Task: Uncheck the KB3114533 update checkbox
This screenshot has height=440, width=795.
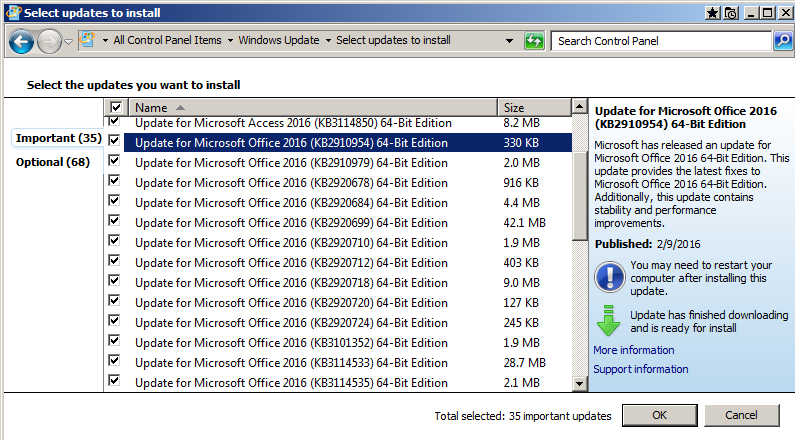Action: [x=114, y=360]
